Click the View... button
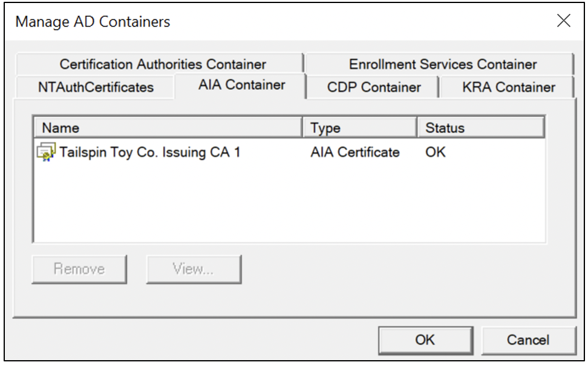588x365 pixels. [194, 269]
